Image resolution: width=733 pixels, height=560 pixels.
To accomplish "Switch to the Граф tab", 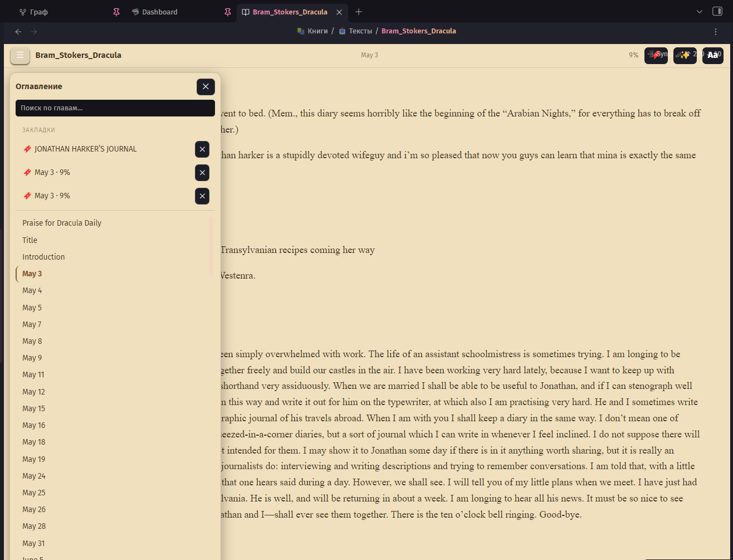I will coord(39,12).
